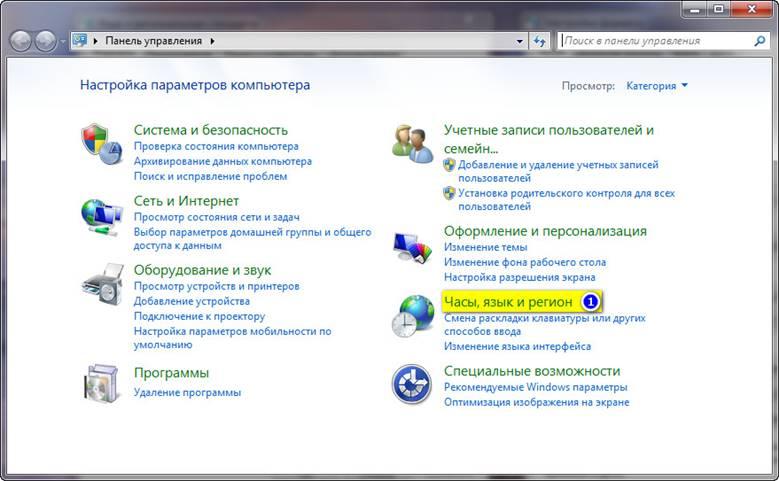The image size is (779, 481).
Task: Click the Network and Internet globe icon
Action: tap(102, 217)
